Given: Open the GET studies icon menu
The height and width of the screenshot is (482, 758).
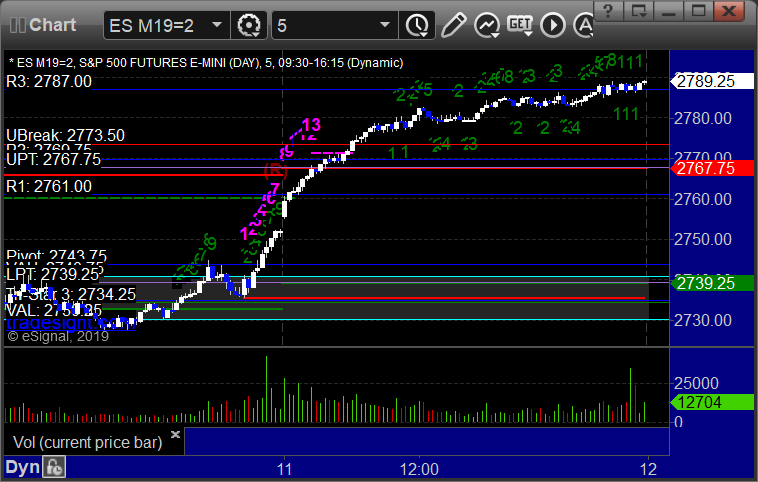Looking at the screenshot, I should (520, 25).
